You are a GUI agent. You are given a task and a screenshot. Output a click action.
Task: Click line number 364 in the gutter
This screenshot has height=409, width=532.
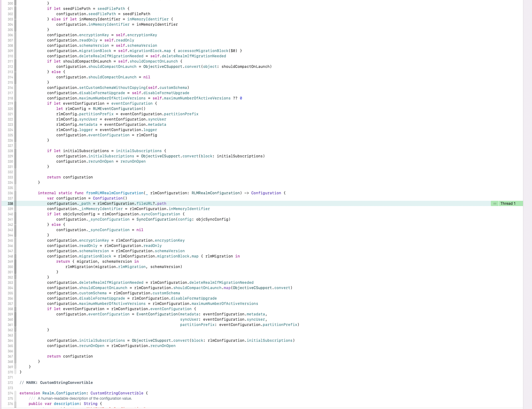10,341
